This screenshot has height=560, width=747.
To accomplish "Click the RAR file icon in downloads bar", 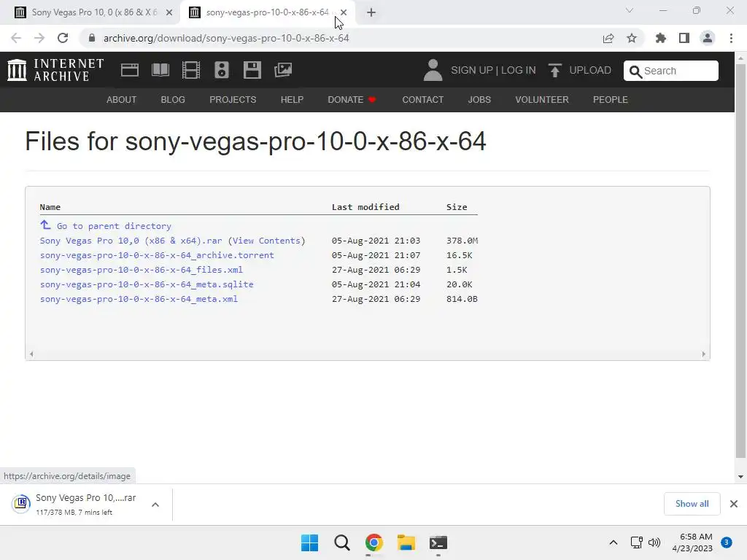I will pyautogui.click(x=21, y=503).
